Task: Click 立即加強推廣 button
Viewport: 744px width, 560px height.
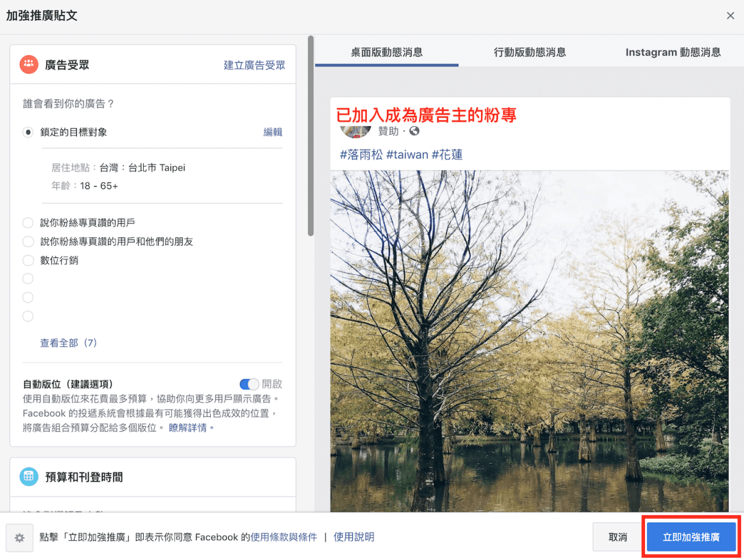Action: (x=691, y=537)
